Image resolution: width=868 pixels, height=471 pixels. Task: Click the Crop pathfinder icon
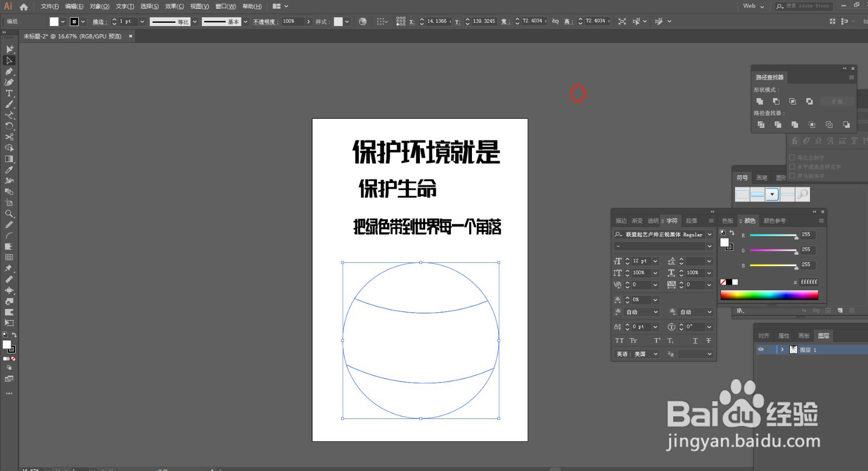click(x=812, y=125)
